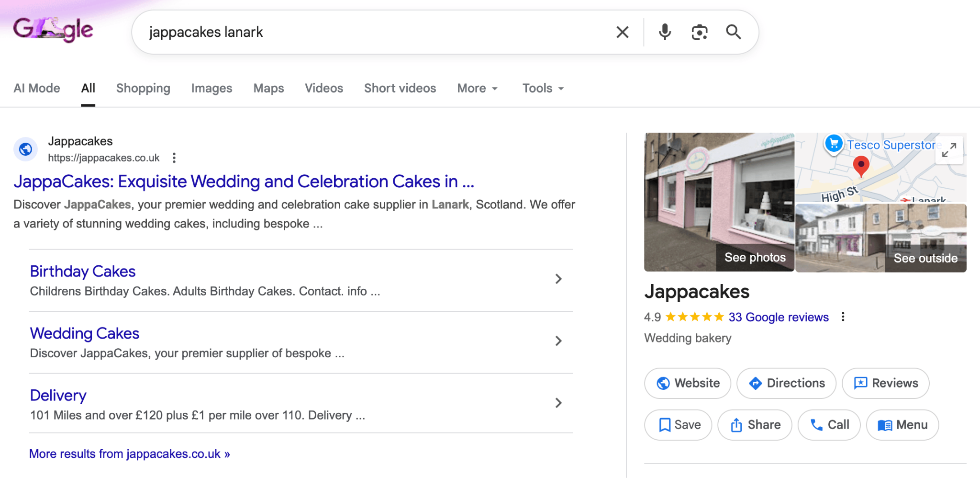980x478 pixels.
Task: Click the Directions icon for Jappacakes
Action: (755, 383)
